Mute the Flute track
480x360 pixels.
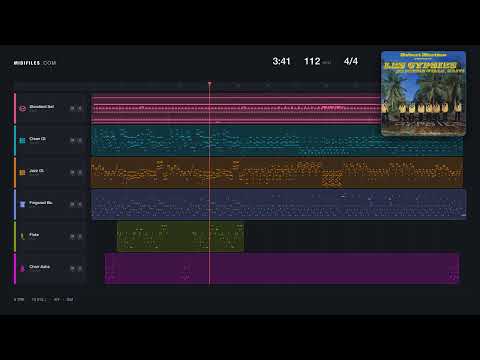[x=72, y=236]
